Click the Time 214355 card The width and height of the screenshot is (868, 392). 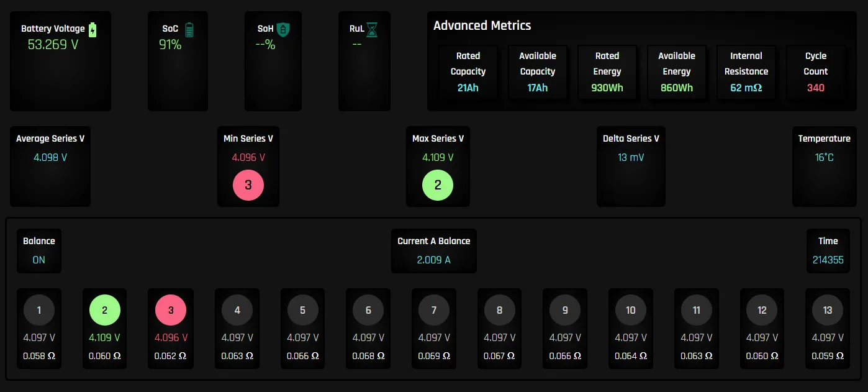[828, 251]
